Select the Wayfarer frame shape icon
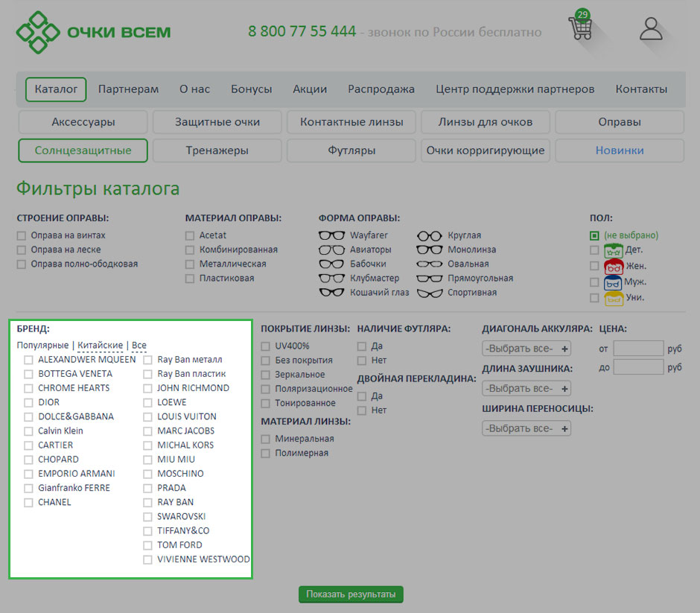Image resolution: width=700 pixels, height=613 pixels. coord(332,236)
